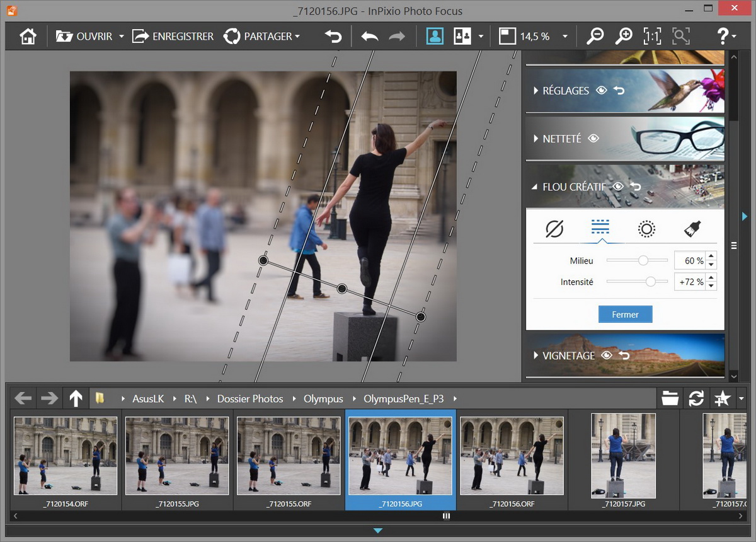Click the Intensité slider track
Screen dimensions: 756x542
[637, 282]
